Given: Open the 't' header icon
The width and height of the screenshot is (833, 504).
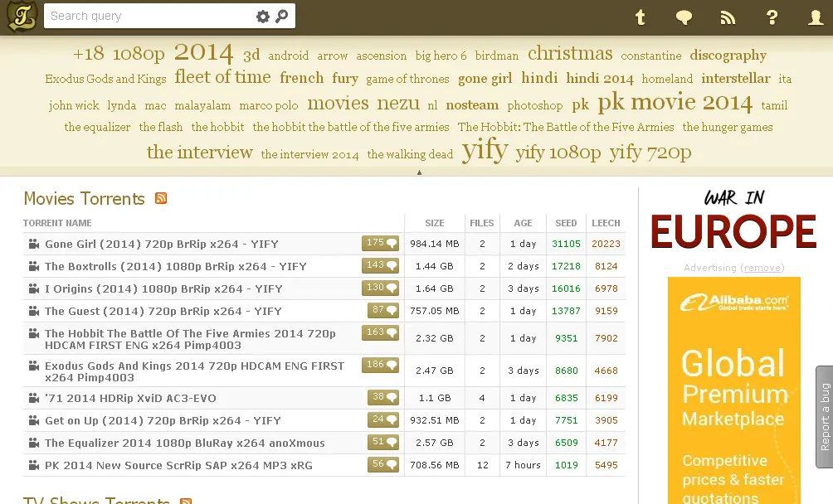Looking at the screenshot, I should (x=641, y=17).
